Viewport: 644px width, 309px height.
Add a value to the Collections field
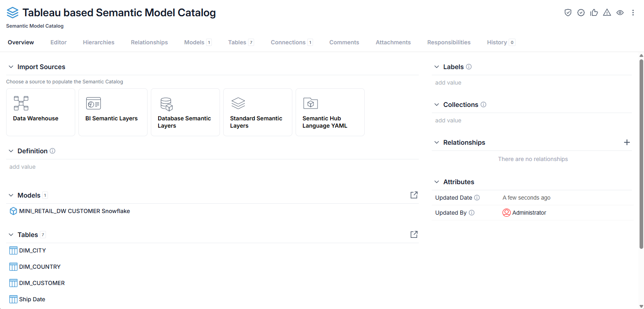coord(448,120)
